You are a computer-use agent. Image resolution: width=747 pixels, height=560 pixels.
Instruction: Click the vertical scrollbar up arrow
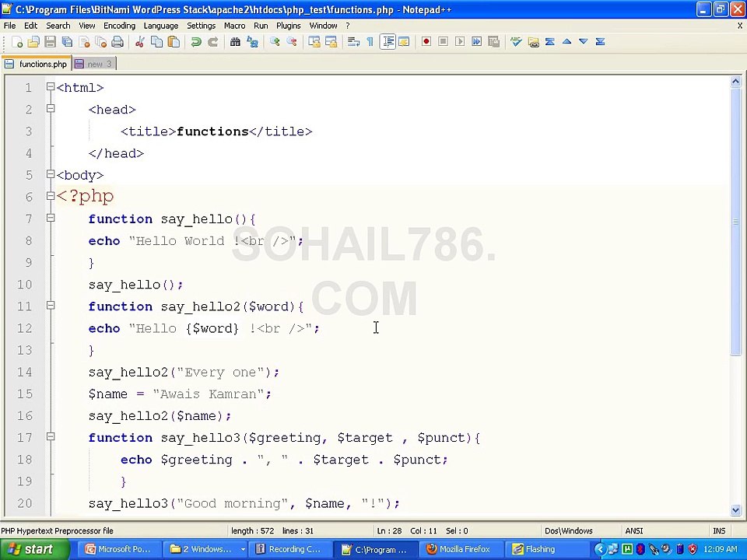(735, 82)
